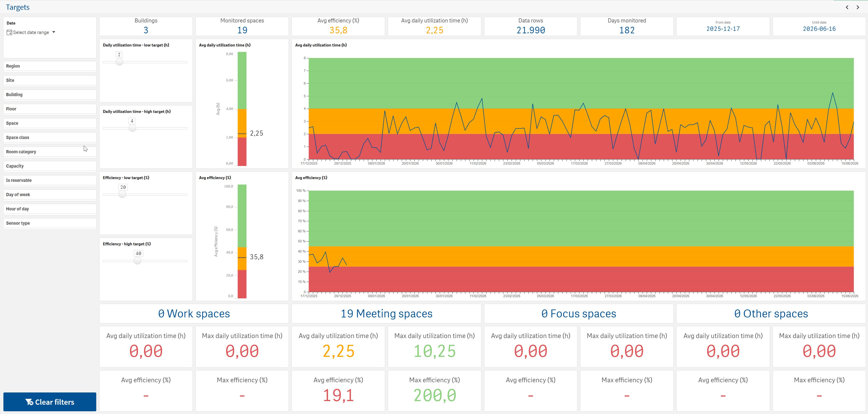
Task: Click the calendar icon in Date filter
Action: click(x=10, y=32)
